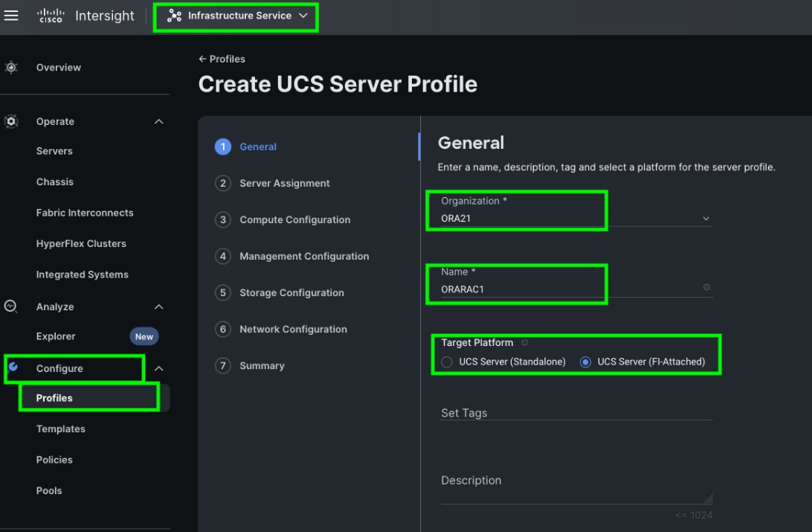Select UCS Server (FI-Attached) radio option

click(x=585, y=362)
